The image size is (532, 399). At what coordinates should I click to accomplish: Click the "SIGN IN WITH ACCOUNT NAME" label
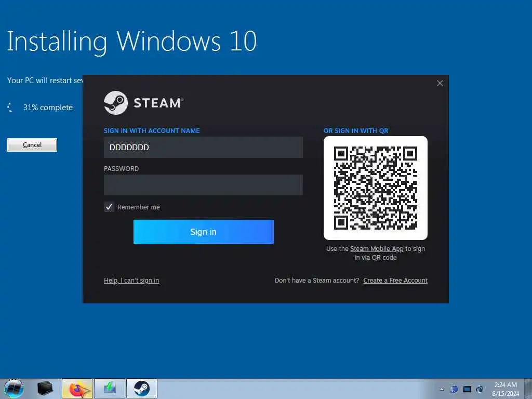[x=152, y=130]
